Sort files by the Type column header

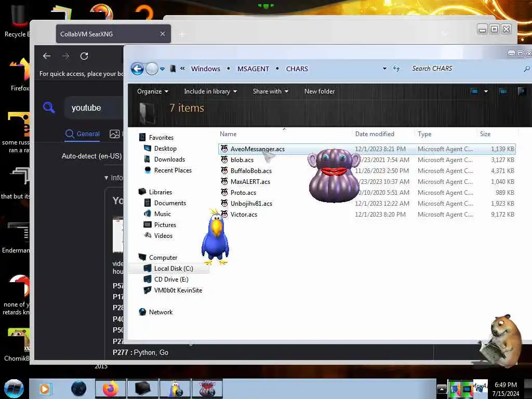pos(424,134)
